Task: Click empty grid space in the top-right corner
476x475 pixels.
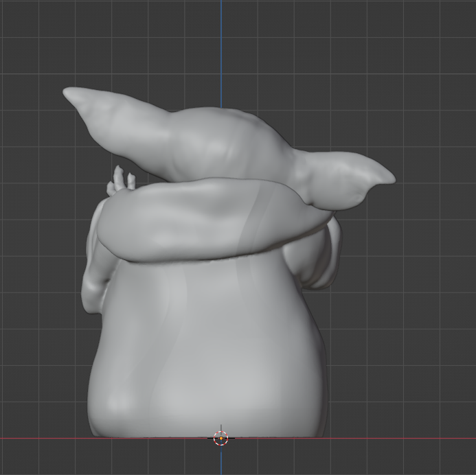Action: tap(446, 27)
